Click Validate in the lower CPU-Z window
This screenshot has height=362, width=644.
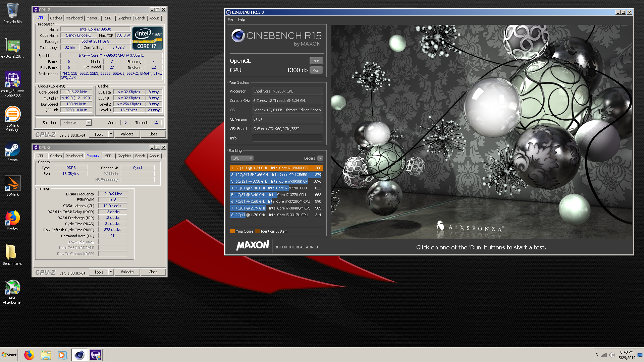tap(127, 272)
